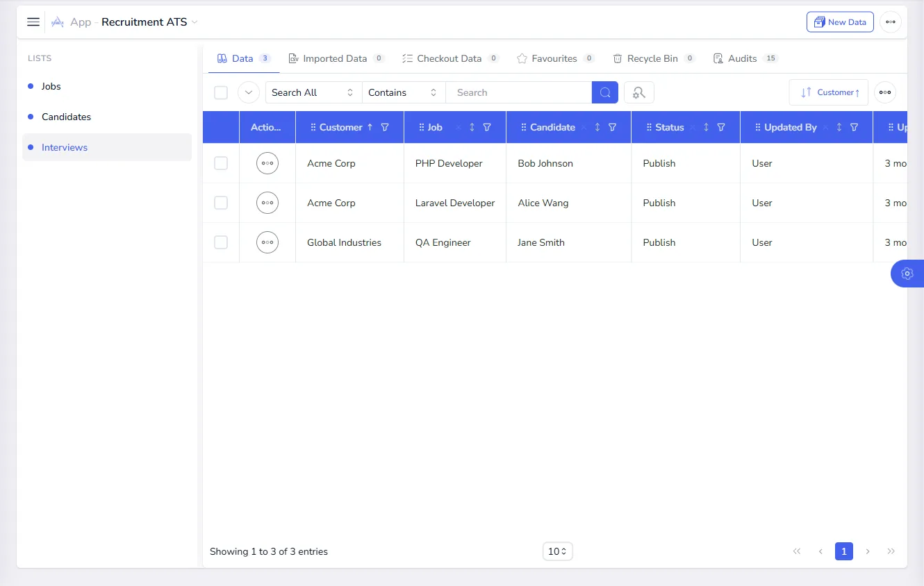924x586 pixels.
Task: Switch to the Checkout Data tab
Action: coord(450,58)
